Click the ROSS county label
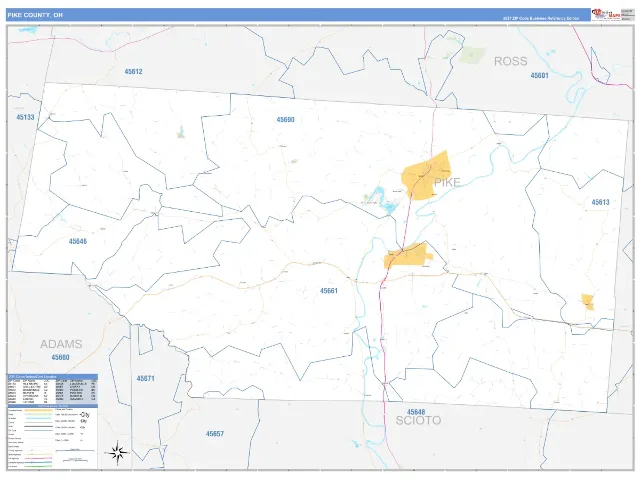Screen dimensions: 640x480 coord(511,61)
